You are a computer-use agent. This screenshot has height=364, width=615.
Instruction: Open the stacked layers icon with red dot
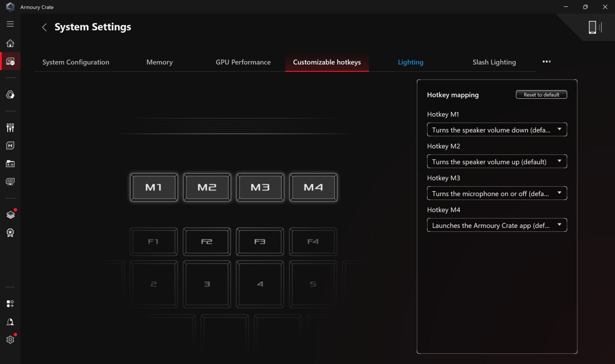pyautogui.click(x=11, y=215)
